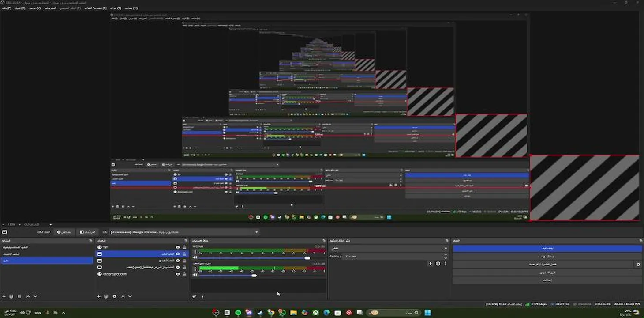This screenshot has width=644, height=318.
Task: Click Start Recording button in Controls dock
Action: pyautogui.click(x=547, y=257)
